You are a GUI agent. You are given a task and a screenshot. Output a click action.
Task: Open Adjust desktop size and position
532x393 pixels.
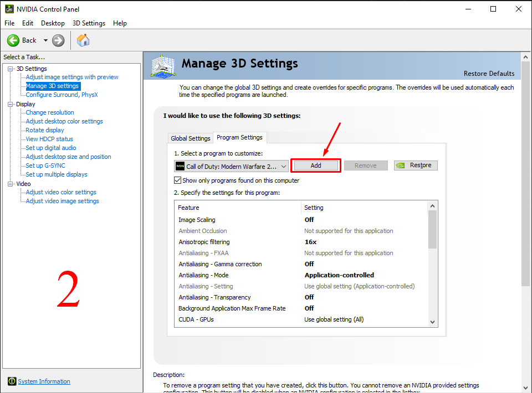(68, 157)
